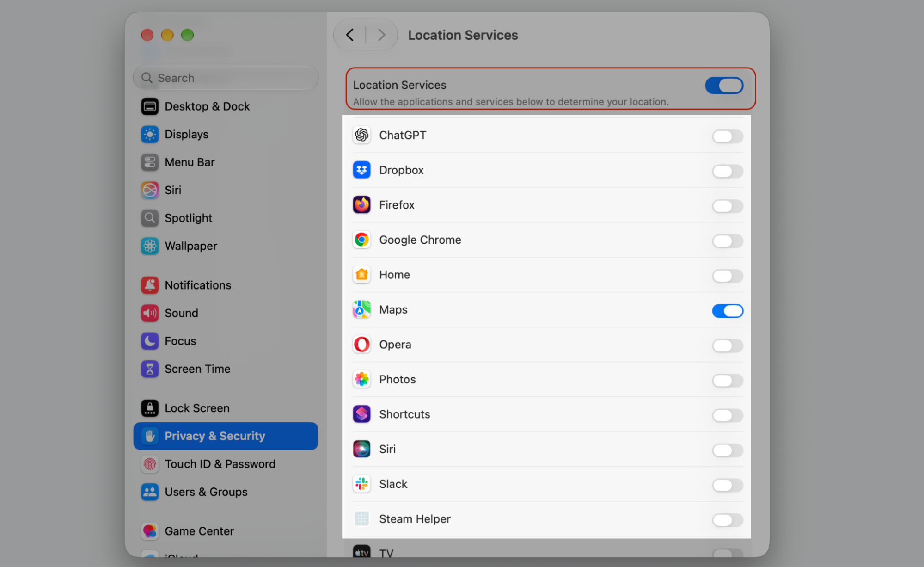Open Lock Screen settings
The height and width of the screenshot is (567, 924).
click(x=226, y=408)
